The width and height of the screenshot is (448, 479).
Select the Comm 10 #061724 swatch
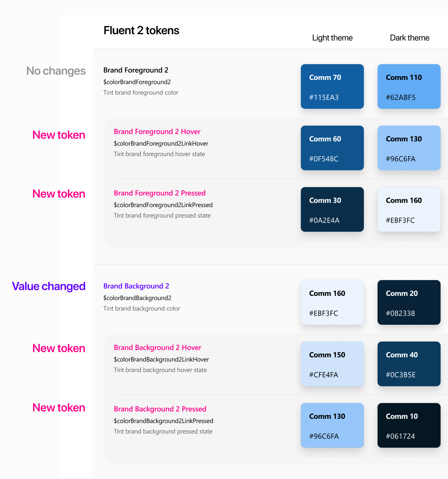tap(409, 425)
